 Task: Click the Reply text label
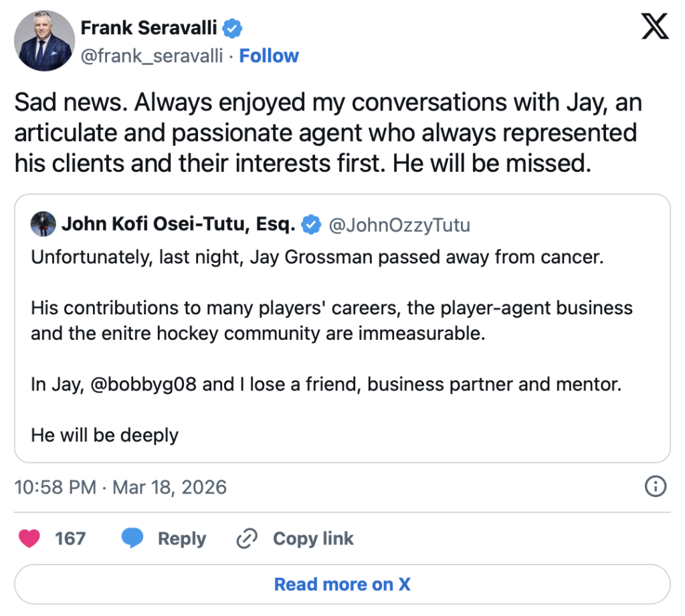tap(181, 538)
